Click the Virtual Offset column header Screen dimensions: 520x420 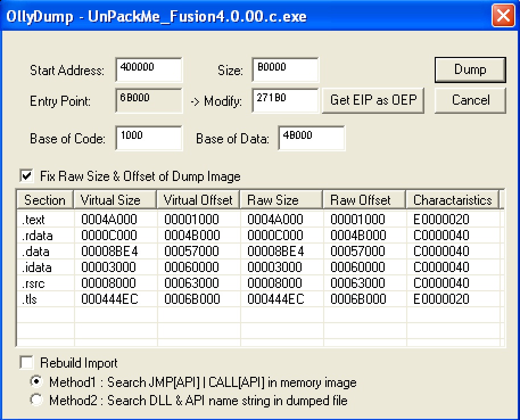199,200
